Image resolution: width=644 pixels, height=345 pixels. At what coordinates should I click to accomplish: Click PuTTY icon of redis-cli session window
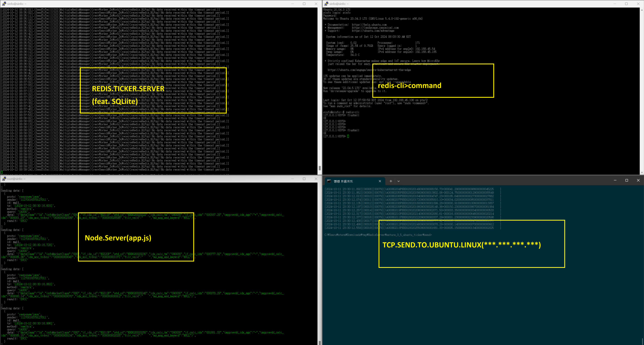[x=326, y=4]
